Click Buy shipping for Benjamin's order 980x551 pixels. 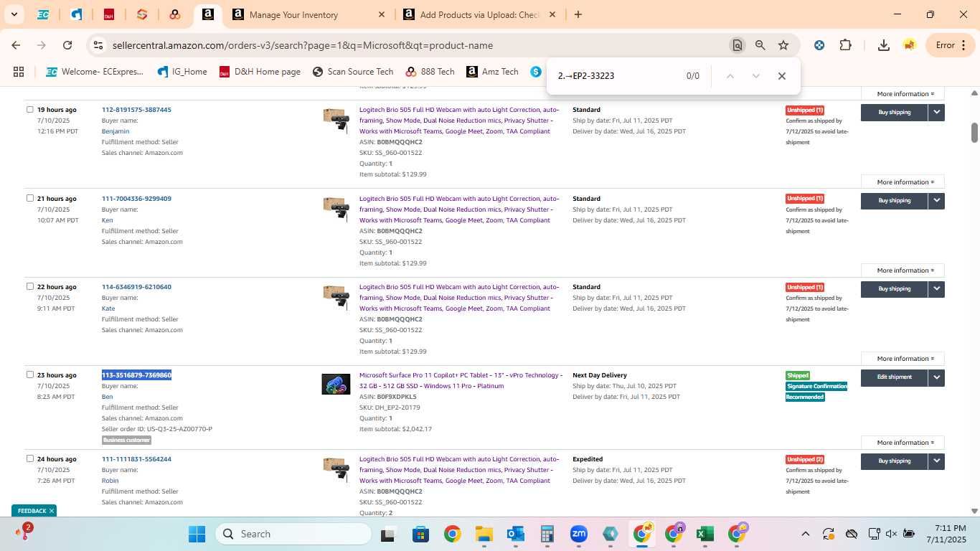coord(894,112)
